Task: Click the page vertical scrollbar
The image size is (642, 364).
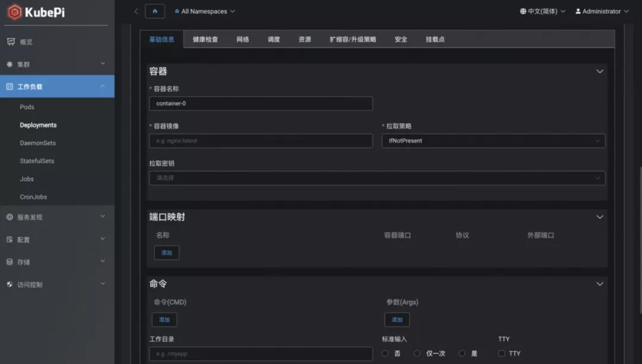Action: (x=640, y=240)
